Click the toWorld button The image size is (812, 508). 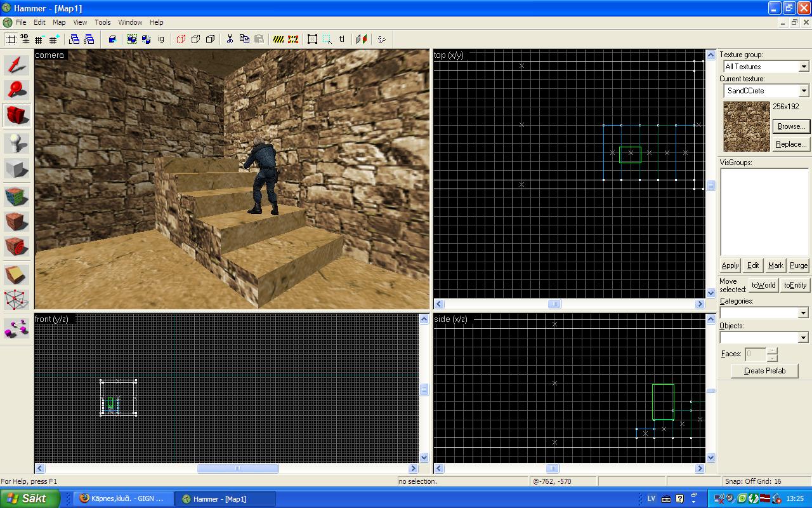tap(763, 285)
